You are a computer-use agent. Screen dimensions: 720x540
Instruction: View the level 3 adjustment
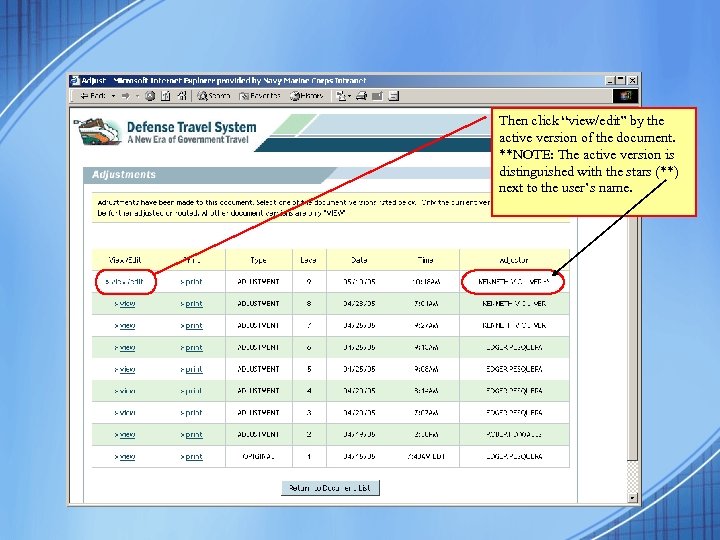point(125,413)
